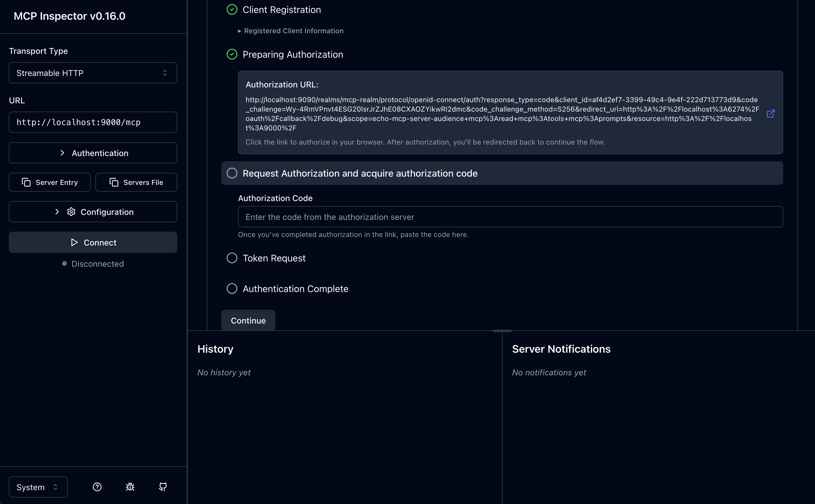Click the 'Once you've completed authorization' hint text

pyautogui.click(x=353, y=234)
